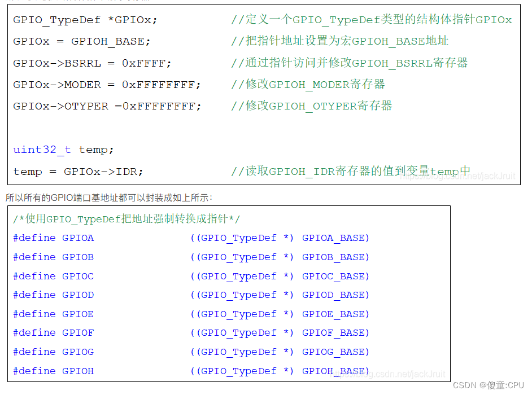Click 'GPIOx->OTYPER =0xFFFFFFFF;' statement
This screenshot has height=395, width=532.
pyautogui.click(x=107, y=106)
